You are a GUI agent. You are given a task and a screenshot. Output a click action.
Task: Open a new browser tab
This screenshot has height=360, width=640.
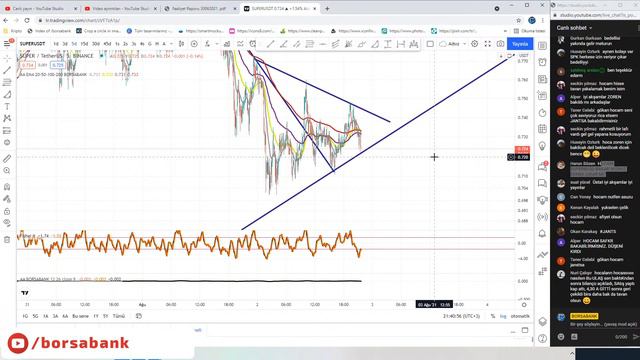(x=327, y=8)
